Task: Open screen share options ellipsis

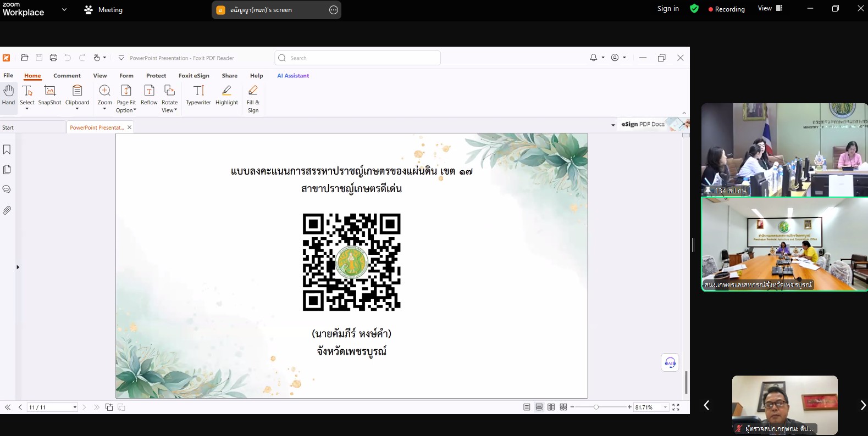Action: pos(334,10)
